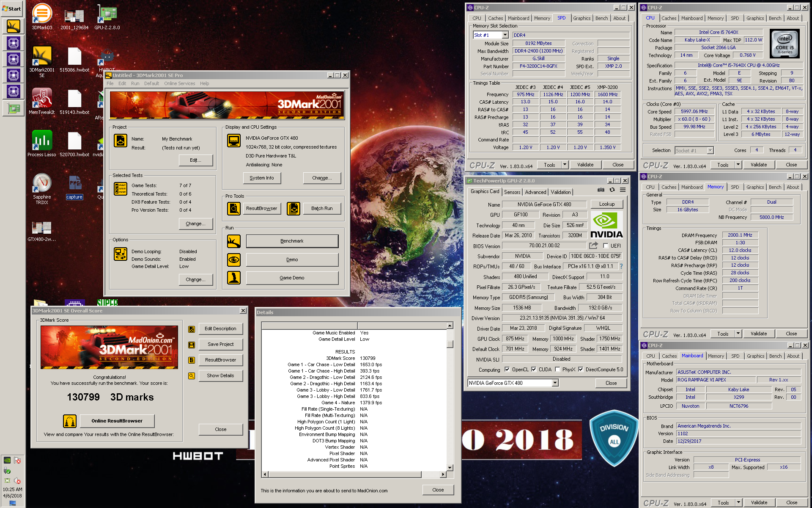The width and height of the screenshot is (812, 508).
Task: Expand Tools dropdown arrow in CPU-Z Memory window
Action: coord(738,334)
